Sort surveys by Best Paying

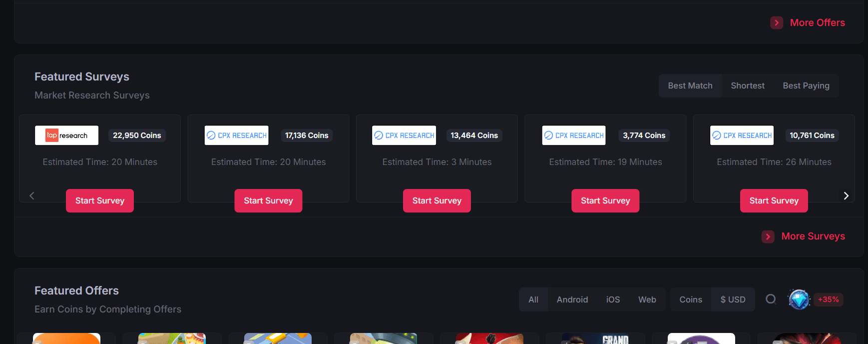point(806,85)
